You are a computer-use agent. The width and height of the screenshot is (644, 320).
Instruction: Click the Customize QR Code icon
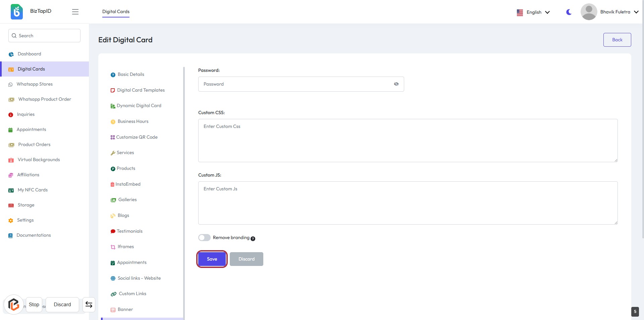click(x=113, y=137)
